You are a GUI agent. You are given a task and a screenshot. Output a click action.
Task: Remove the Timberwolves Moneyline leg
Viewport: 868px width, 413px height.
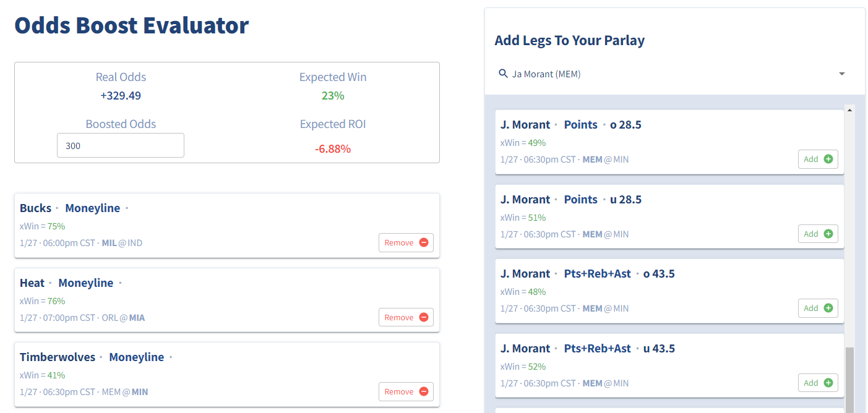[x=406, y=391]
